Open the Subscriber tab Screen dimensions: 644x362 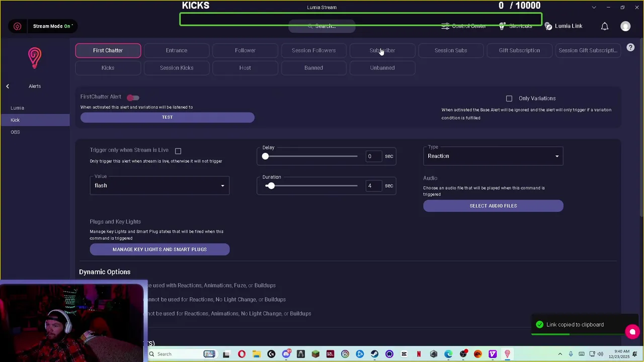[382, 50]
